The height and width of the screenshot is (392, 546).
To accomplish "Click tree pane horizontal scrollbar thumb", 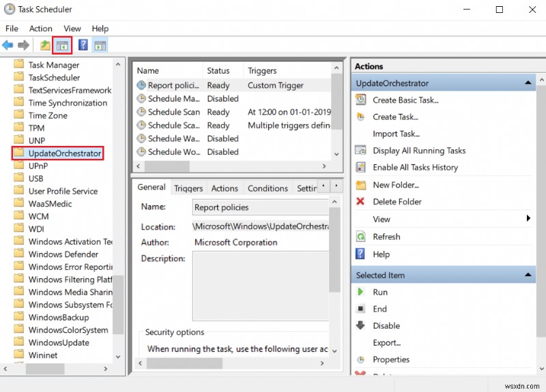I will pos(45,369).
